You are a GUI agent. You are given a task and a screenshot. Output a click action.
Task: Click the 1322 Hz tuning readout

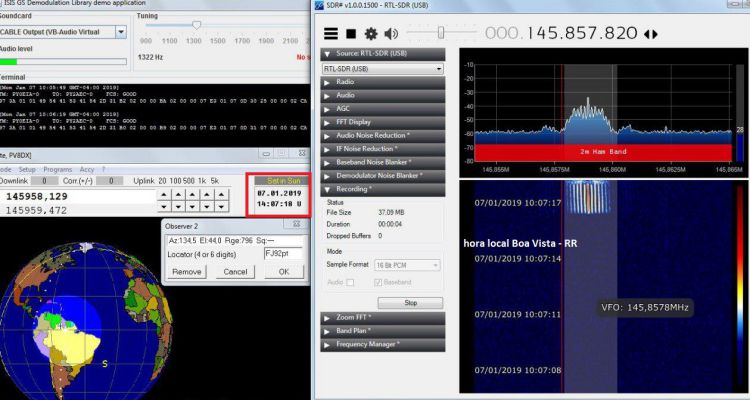tap(150, 57)
